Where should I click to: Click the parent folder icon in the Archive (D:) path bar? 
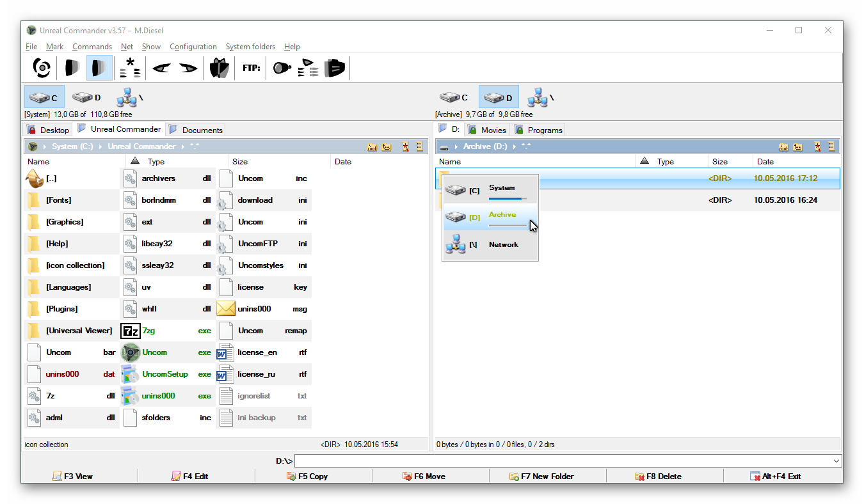click(x=798, y=146)
